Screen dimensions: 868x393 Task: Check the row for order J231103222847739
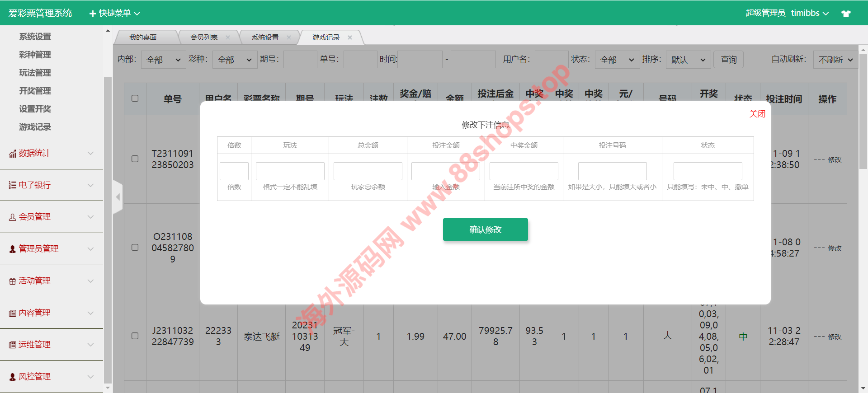(x=135, y=336)
